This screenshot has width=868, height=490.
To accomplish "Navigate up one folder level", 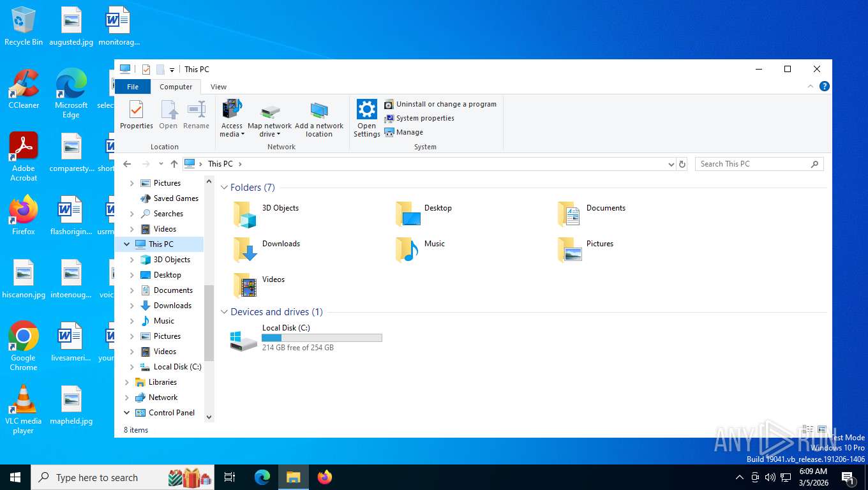I will [x=174, y=164].
